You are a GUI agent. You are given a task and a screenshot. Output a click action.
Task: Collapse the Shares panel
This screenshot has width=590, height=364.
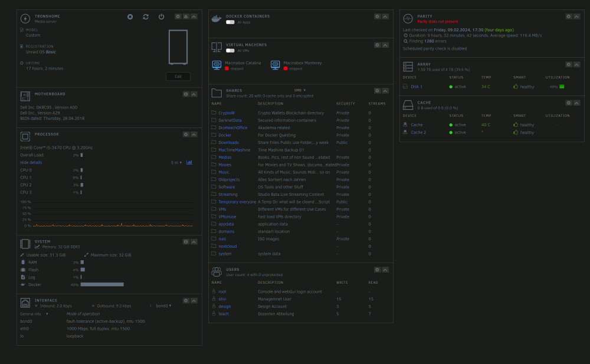click(x=385, y=91)
